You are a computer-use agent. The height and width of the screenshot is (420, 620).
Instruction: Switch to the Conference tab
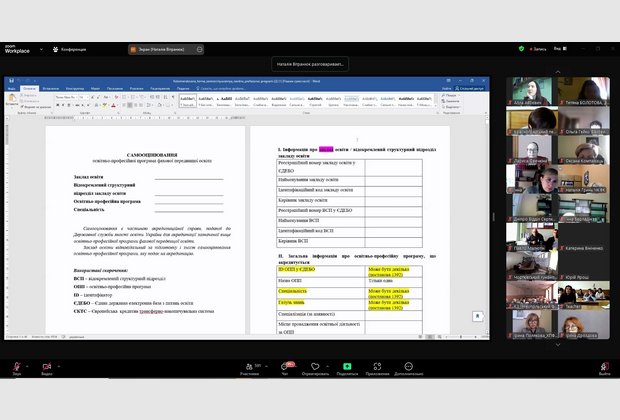72,48
